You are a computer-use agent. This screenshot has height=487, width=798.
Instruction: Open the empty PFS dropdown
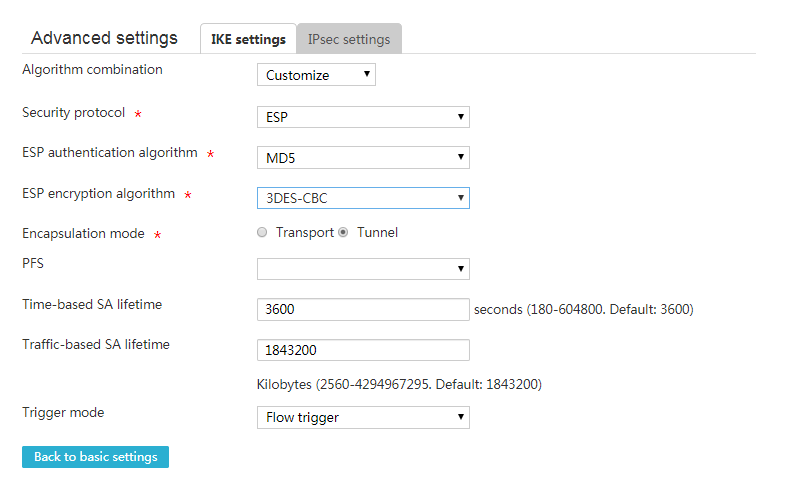tap(363, 269)
